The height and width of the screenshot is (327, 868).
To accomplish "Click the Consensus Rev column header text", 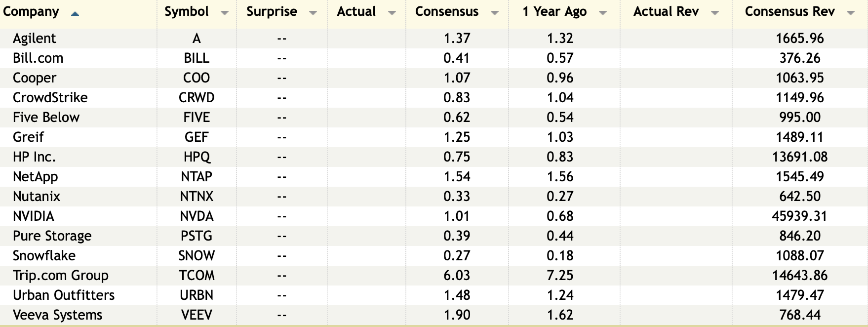I will [x=789, y=12].
